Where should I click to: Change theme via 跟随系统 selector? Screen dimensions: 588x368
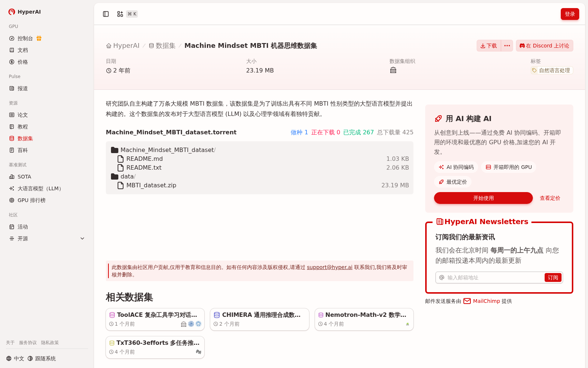tap(42, 358)
